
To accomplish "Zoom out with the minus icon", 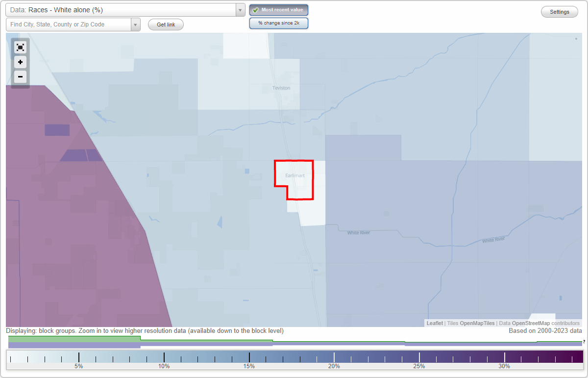I will pyautogui.click(x=20, y=76).
